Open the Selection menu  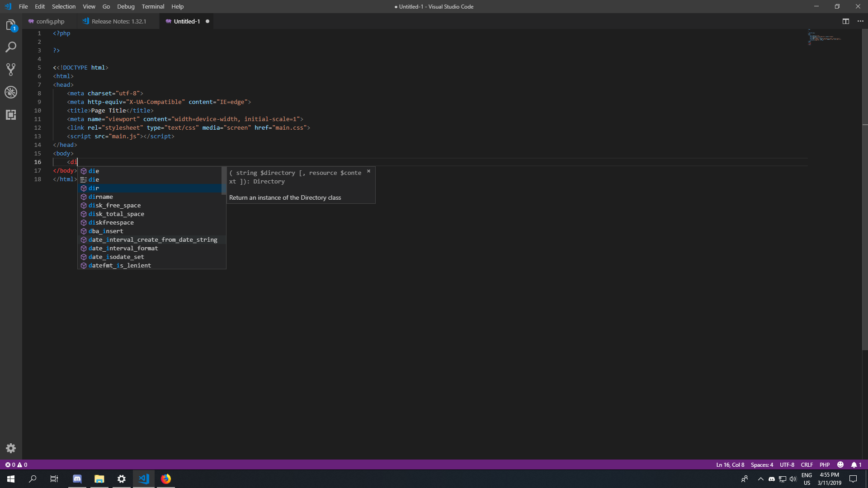(x=63, y=6)
